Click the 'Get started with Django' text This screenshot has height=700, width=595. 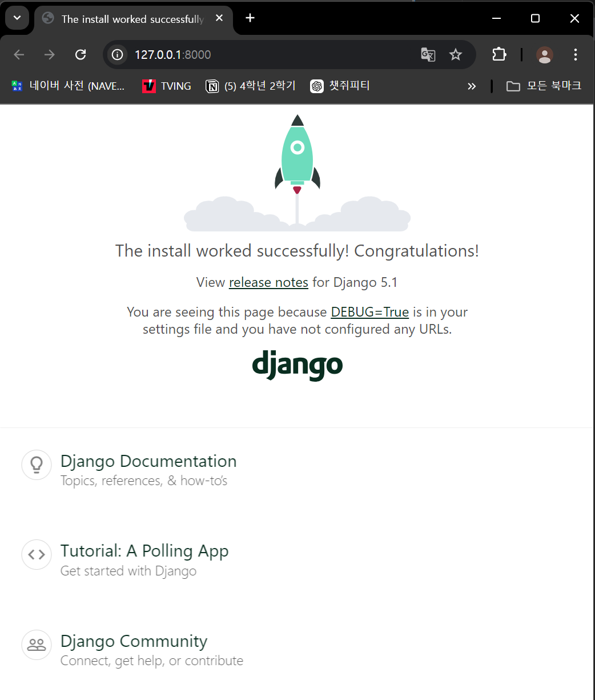click(x=128, y=571)
